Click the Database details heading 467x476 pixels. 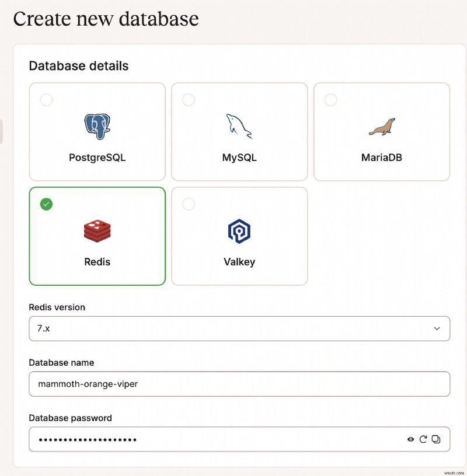[79, 66]
